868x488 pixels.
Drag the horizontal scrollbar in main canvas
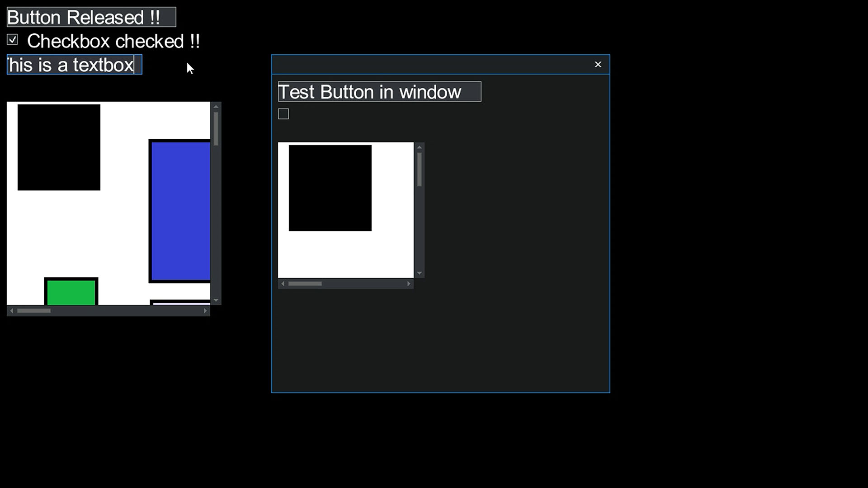point(33,310)
